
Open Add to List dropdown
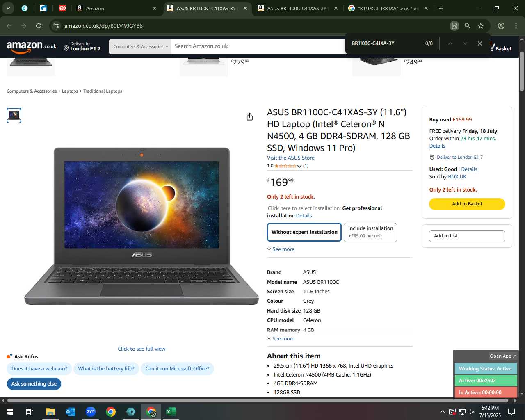tap(467, 236)
